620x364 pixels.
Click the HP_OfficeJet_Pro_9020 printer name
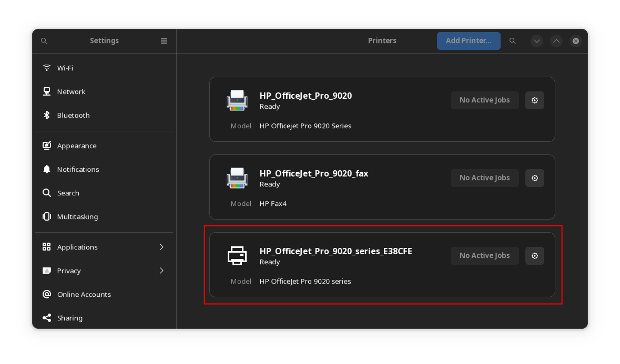pos(306,96)
